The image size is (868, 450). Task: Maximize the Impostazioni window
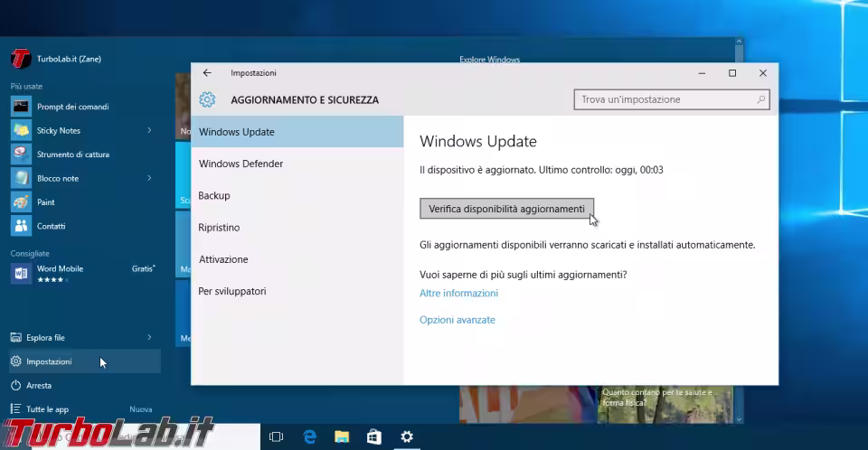click(732, 73)
